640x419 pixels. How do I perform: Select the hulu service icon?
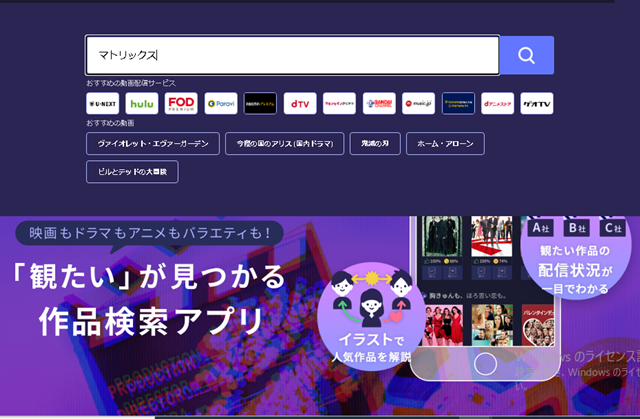(142, 103)
